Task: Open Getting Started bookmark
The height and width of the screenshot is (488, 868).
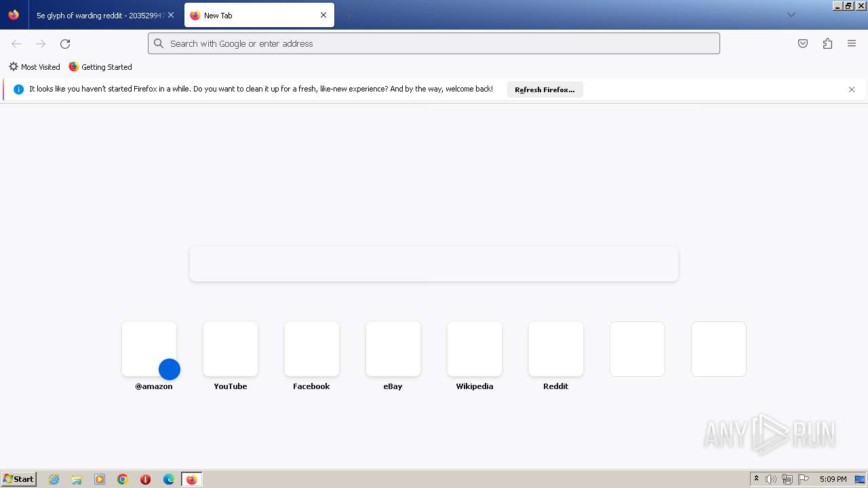Action: tap(100, 67)
